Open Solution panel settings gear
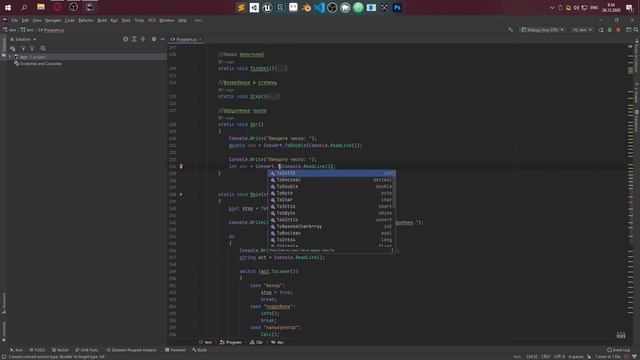 click(x=154, y=39)
